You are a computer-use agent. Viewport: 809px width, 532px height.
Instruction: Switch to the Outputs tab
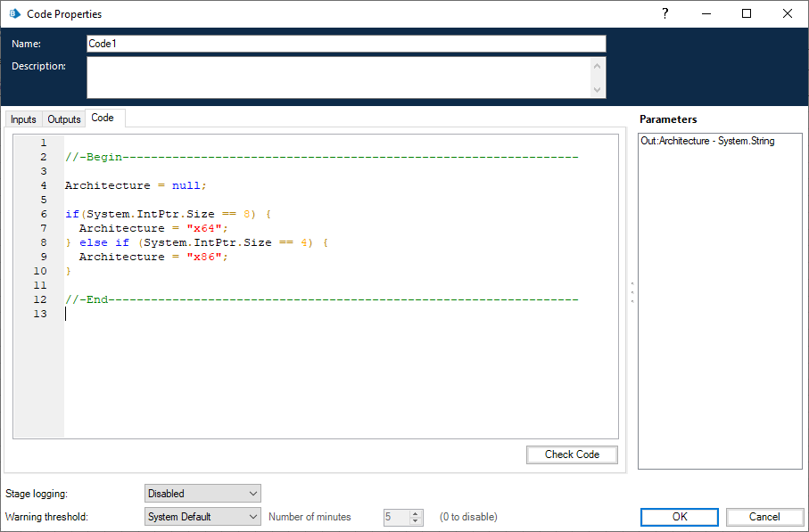pos(63,119)
